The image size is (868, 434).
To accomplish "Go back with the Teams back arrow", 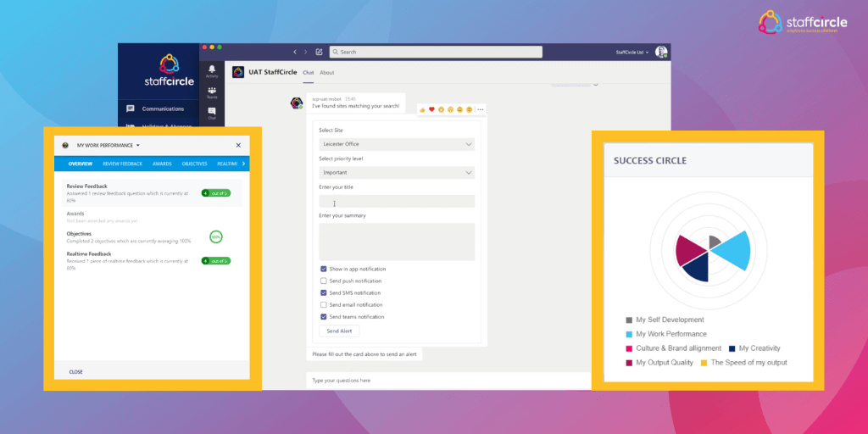I will pyautogui.click(x=294, y=52).
